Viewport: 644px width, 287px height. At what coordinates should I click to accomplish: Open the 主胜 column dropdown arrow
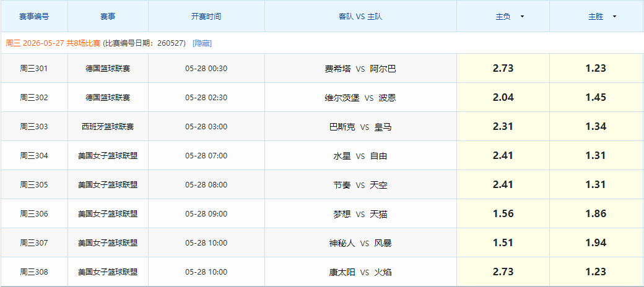pos(614,17)
